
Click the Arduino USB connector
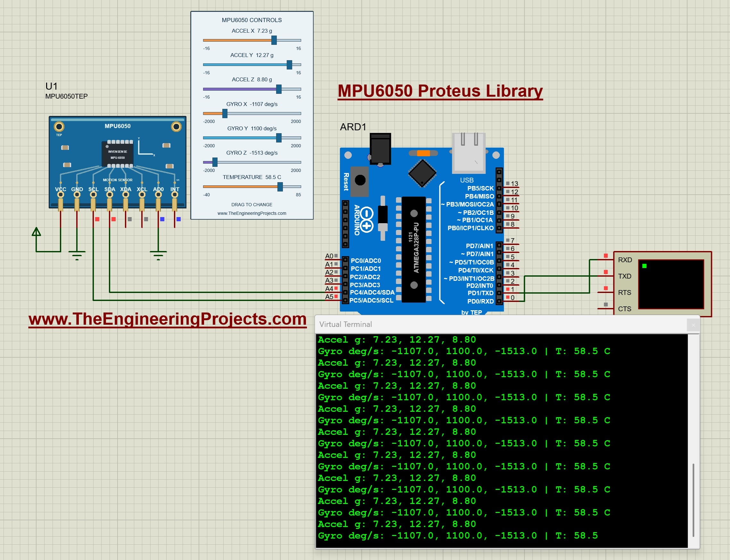pos(469,153)
